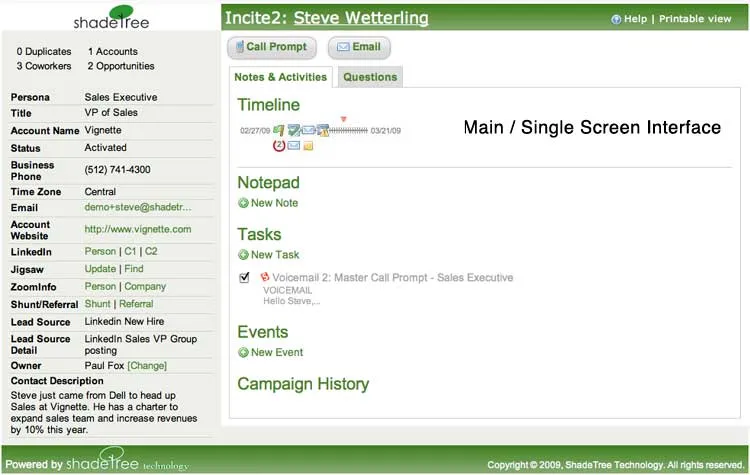Click the red circled 2 timeline icon

coord(279,145)
